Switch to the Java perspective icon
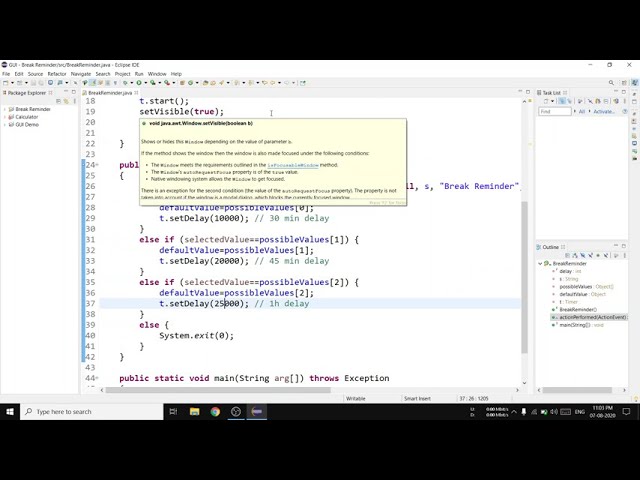This screenshot has height=480, width=640. [x=634, y=83]
